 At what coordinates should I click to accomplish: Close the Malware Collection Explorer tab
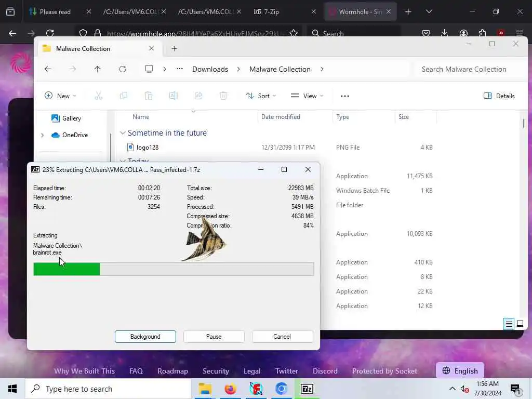pos(151,48)
